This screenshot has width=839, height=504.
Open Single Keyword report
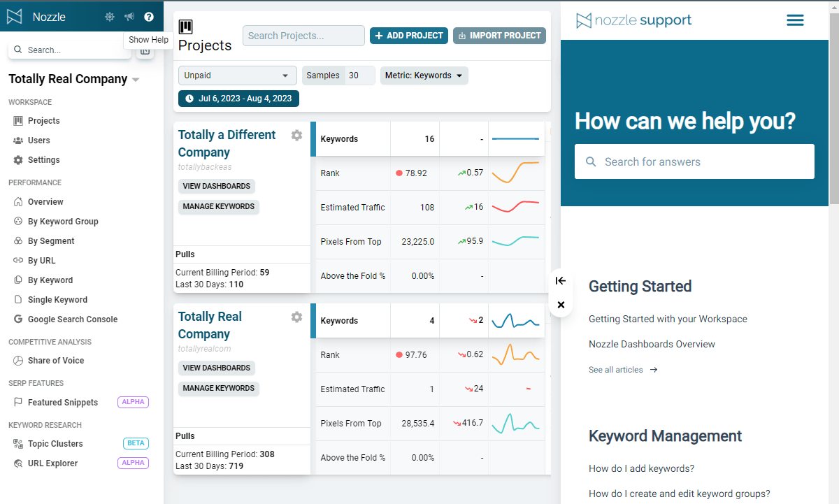tap(57, 300)
